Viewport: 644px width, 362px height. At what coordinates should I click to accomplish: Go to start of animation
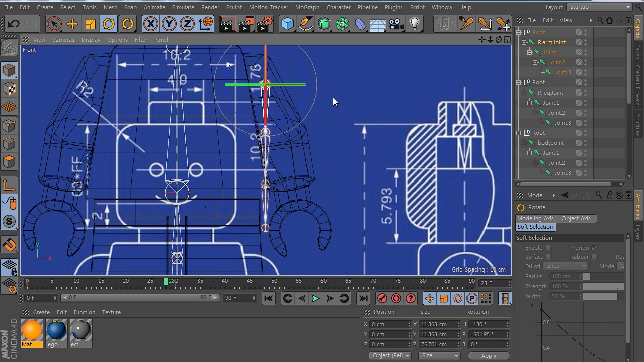pos(269,298)
